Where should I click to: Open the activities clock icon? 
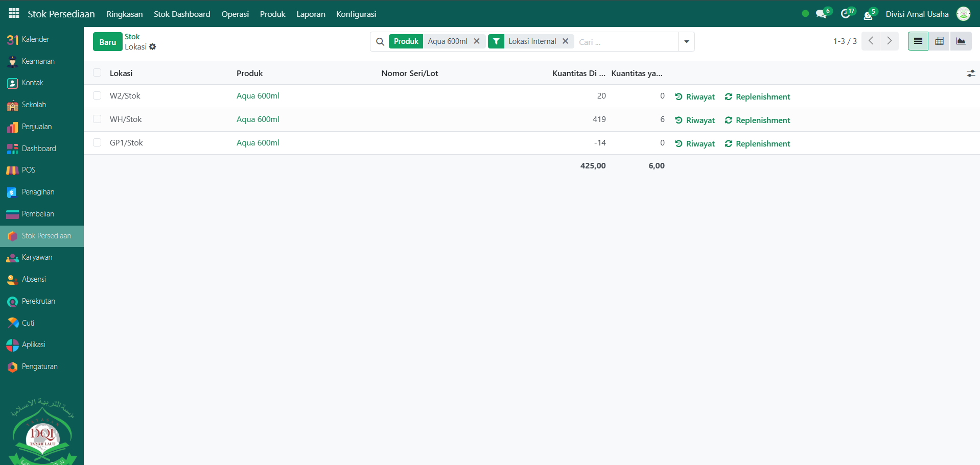pyautogui.click(x=846, y=14)
